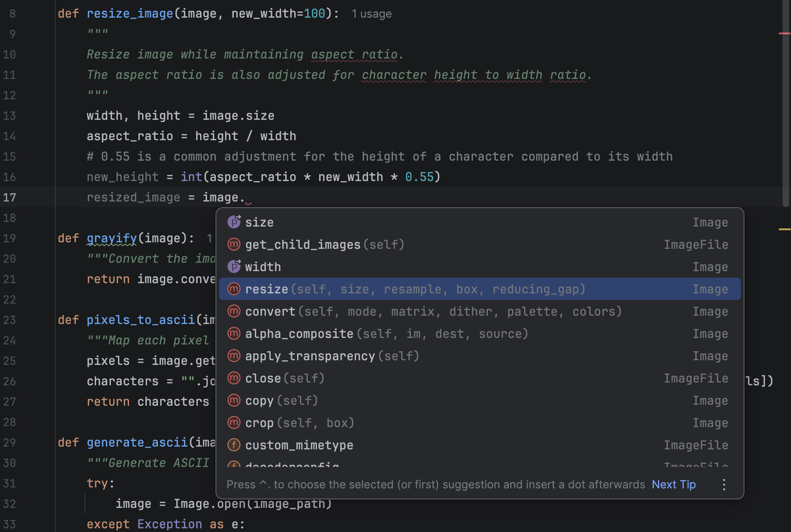The image size is (791, 532).
Task: Click the method icon beside resize
Action: pos(234,289)
